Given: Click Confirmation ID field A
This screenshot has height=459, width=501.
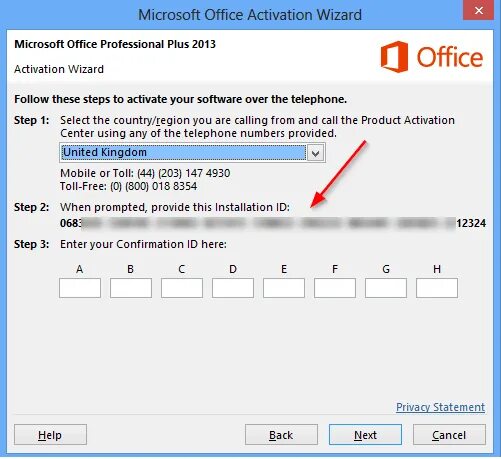Looking at the screenshot, I should click(x=80, y=288).
